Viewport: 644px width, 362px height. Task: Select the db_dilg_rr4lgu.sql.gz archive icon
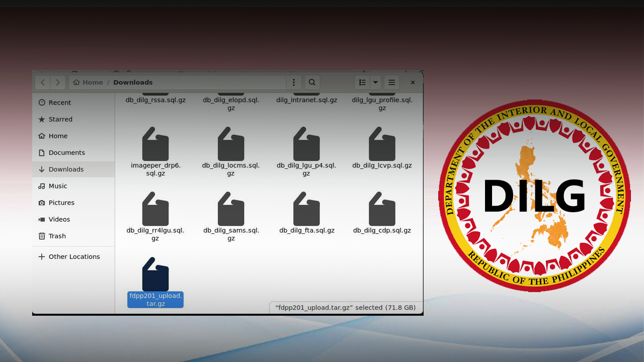155,209
